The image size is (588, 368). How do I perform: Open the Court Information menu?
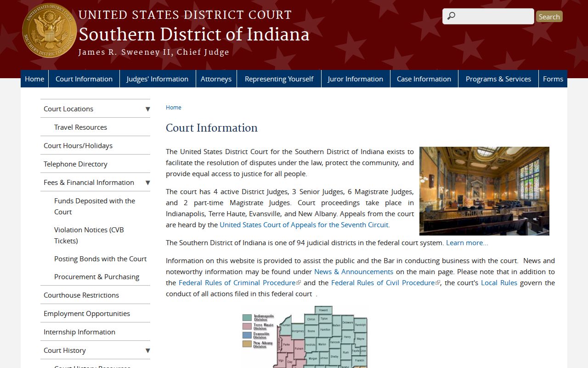[84, 79]
